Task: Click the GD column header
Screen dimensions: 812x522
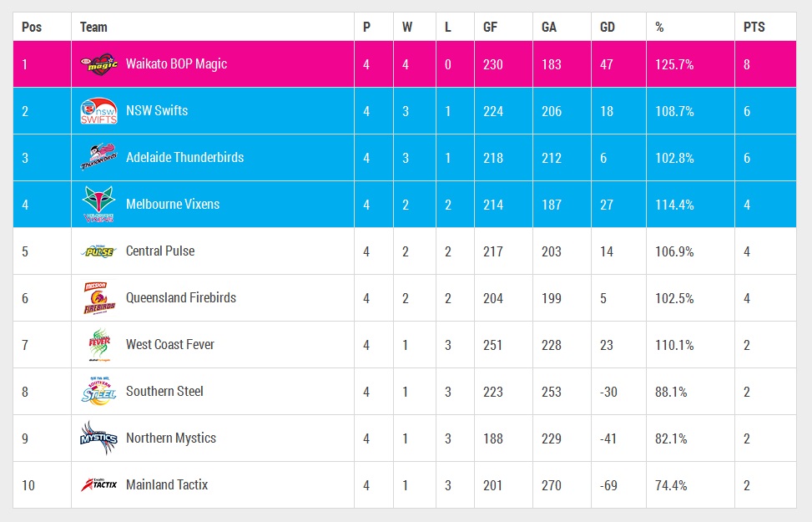Action: 608,27
